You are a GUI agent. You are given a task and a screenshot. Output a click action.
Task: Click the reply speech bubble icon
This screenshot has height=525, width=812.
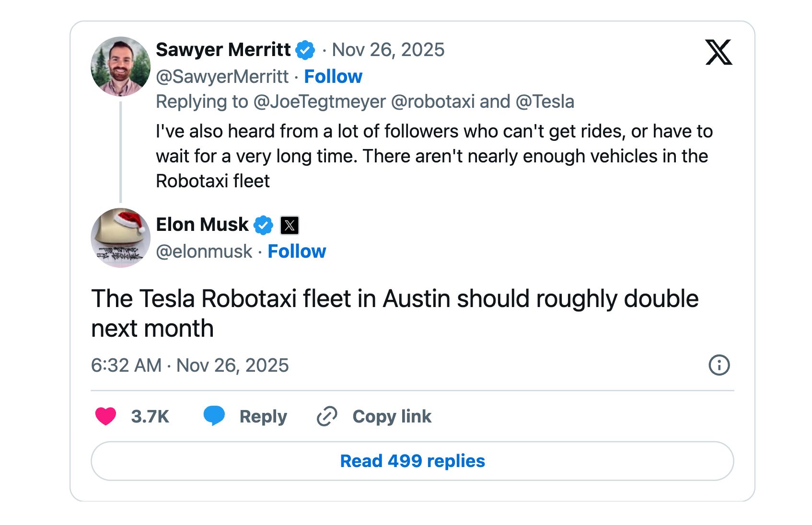(x=214, y=416)
